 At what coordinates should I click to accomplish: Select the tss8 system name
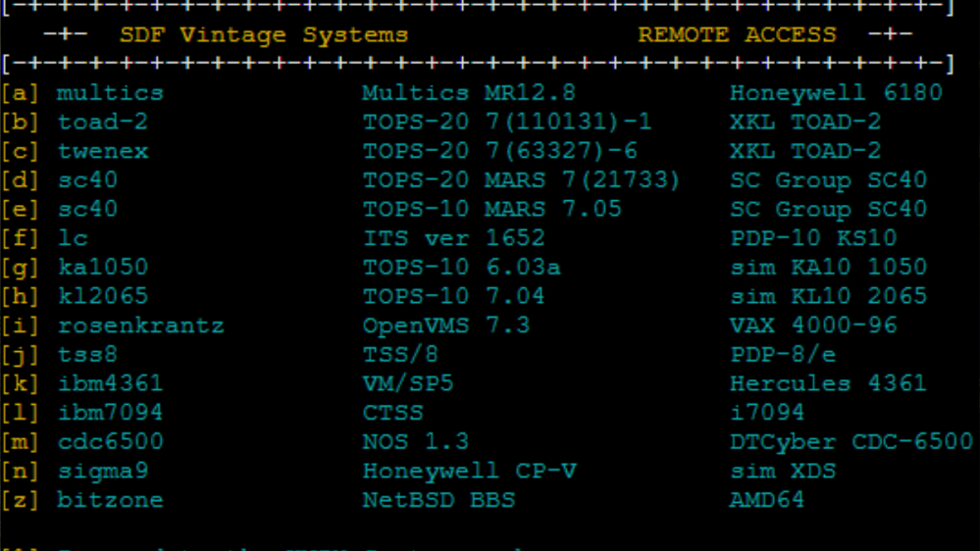pyautogui.click(x=87, y=354)
